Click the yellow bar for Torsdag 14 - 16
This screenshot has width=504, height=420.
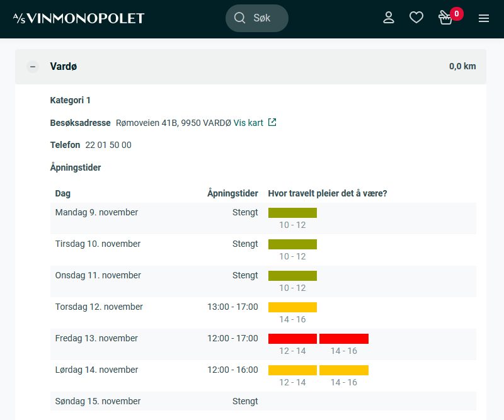(x=292, y=307)
